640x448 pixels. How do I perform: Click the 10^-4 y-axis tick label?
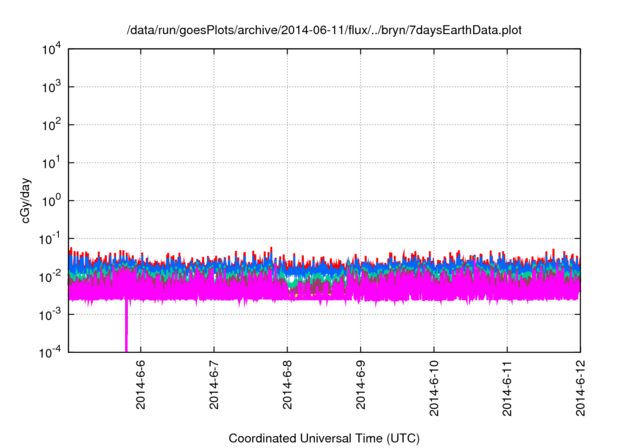pos(49,351)
